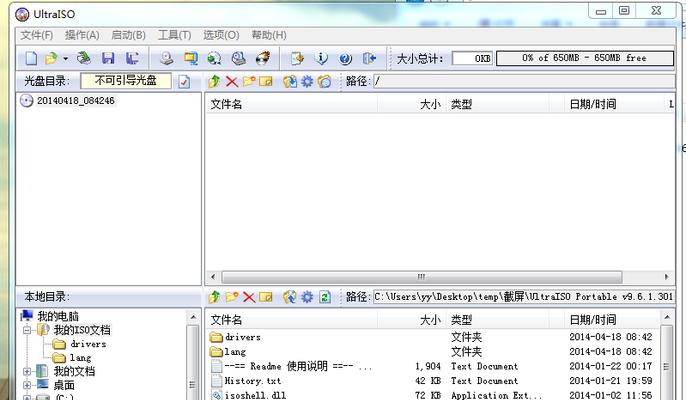Image resolution: width=686 pixels, height=400 pixels.
Task: Click the blue gear in the 光盘目录 toolbar
Action: tap(307, 81)
